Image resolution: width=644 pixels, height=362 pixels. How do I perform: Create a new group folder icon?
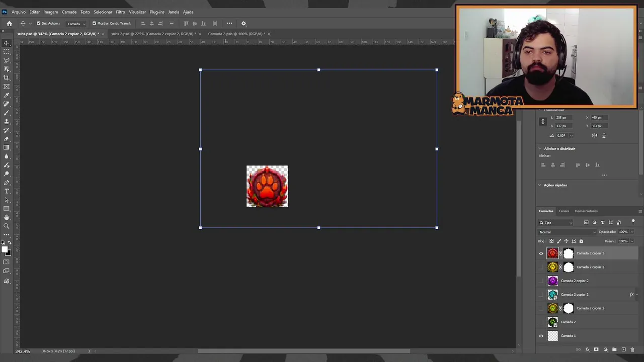614,349
